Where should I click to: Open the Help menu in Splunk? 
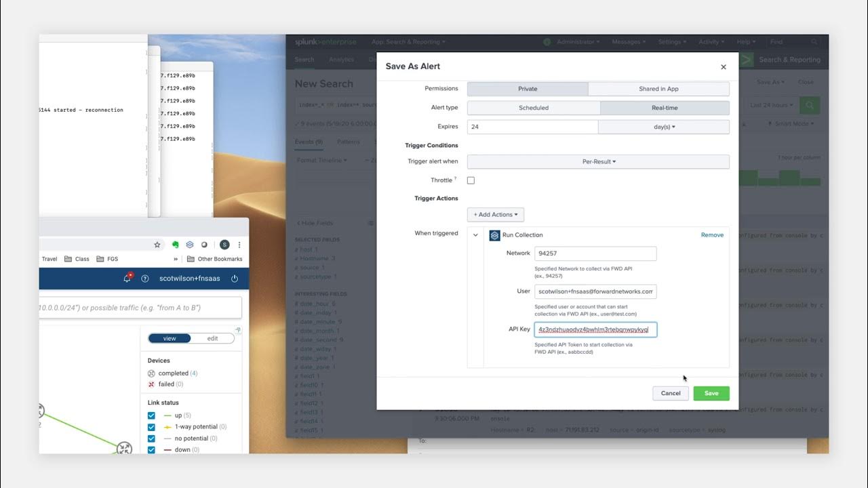tap(746, 42)
